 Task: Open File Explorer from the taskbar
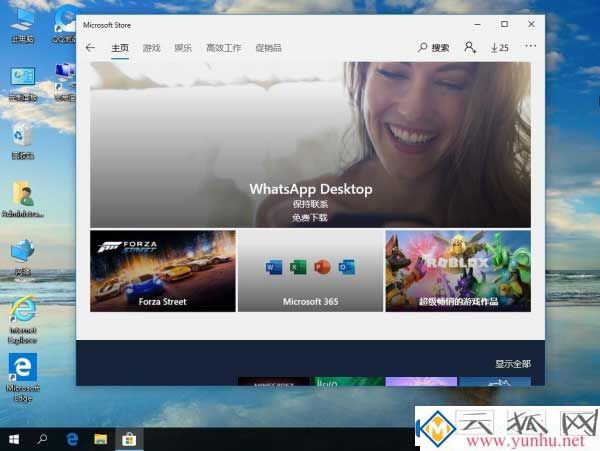(x=101, y=439)
